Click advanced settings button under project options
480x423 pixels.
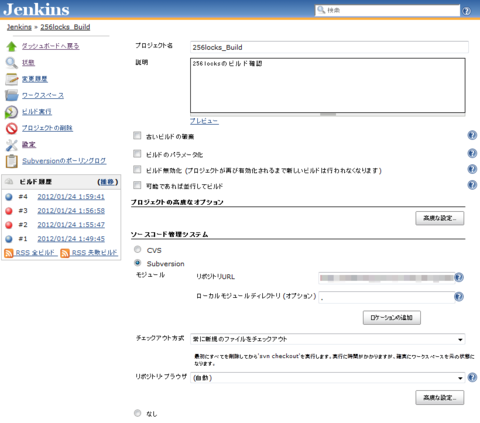coord(440,218)
